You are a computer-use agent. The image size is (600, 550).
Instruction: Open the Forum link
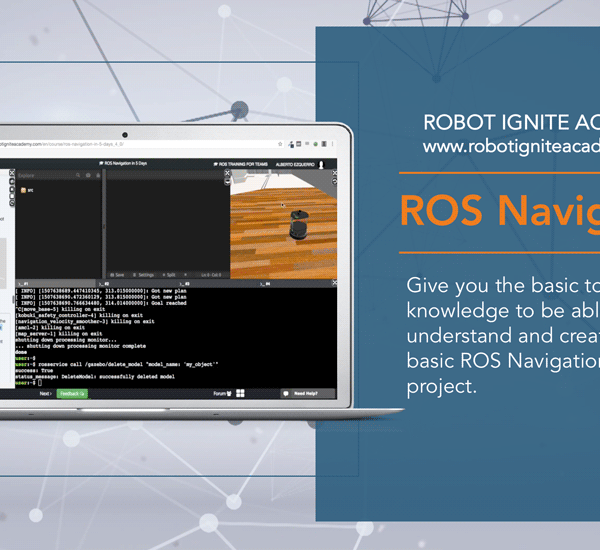point(222,393)
